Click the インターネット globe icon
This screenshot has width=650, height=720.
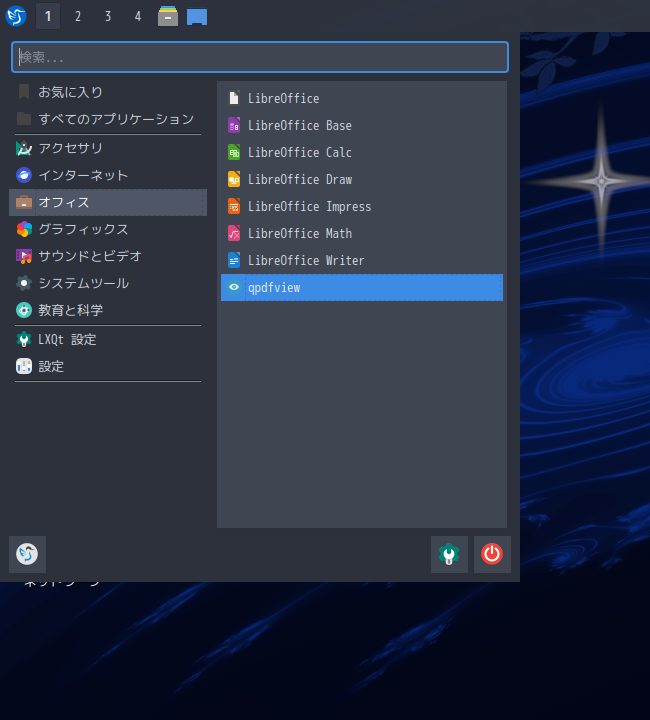point(24,175)
